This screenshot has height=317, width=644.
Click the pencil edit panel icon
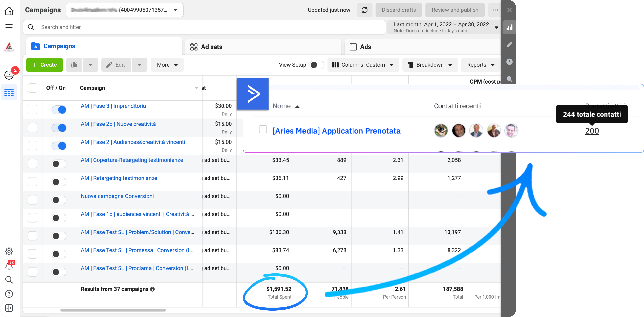pos(509,44)
